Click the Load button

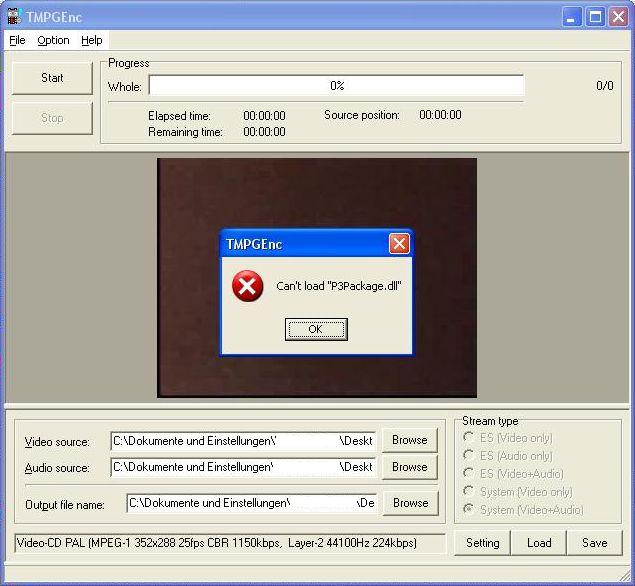tap(539, 543)
